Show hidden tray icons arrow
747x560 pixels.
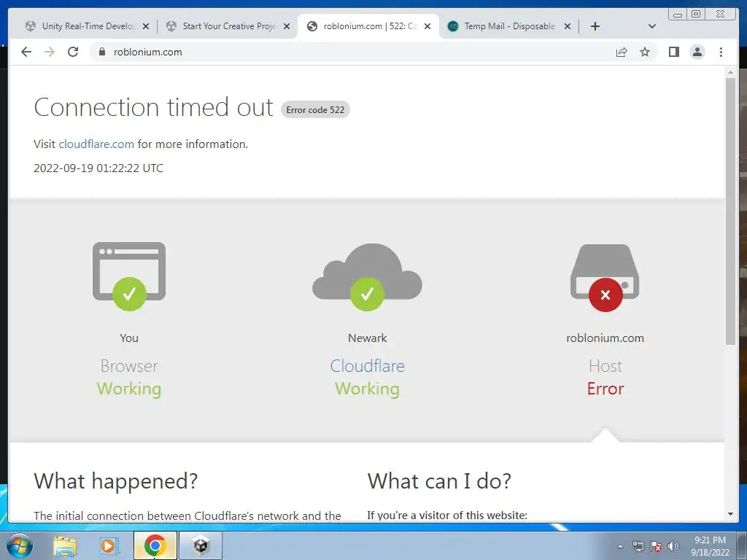pyautogui.click(x=620, y=546)
